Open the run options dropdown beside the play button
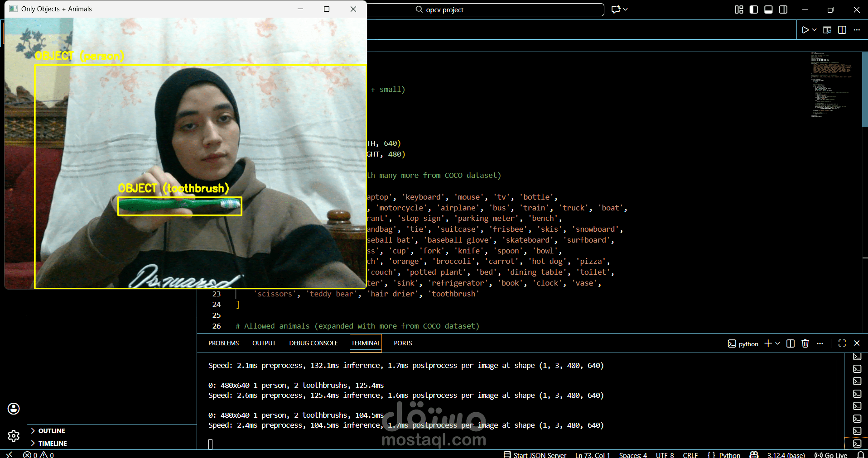This screenshot has width=868, height=458. click(x=815, y=30)
